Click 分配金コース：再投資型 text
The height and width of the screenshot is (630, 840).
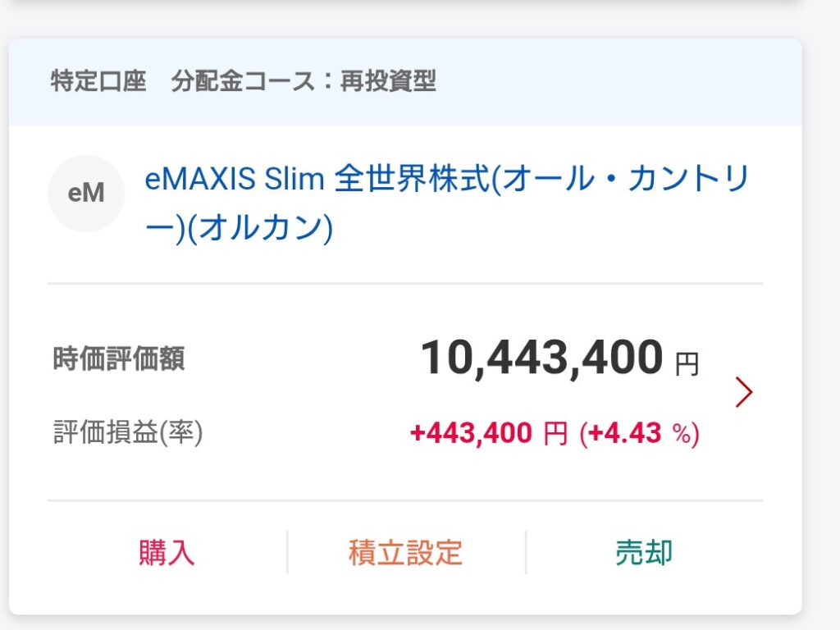pyautogui.click(x=304, y=81)
